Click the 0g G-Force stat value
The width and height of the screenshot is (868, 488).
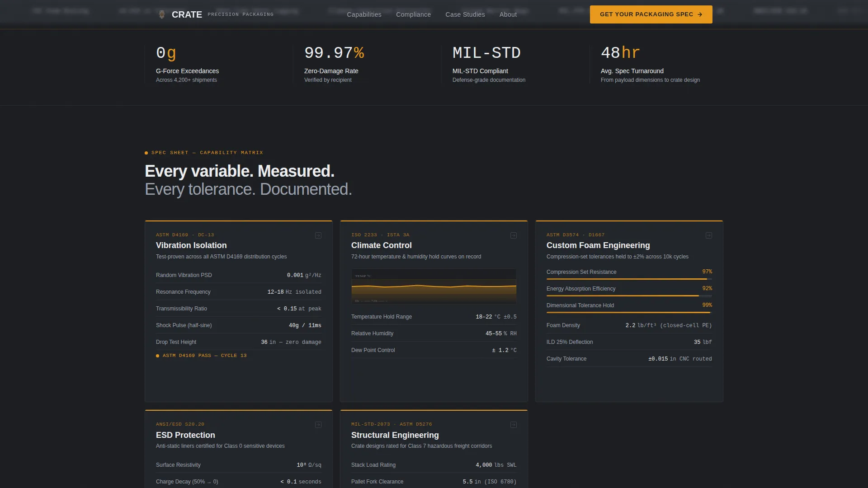point(166,53)
